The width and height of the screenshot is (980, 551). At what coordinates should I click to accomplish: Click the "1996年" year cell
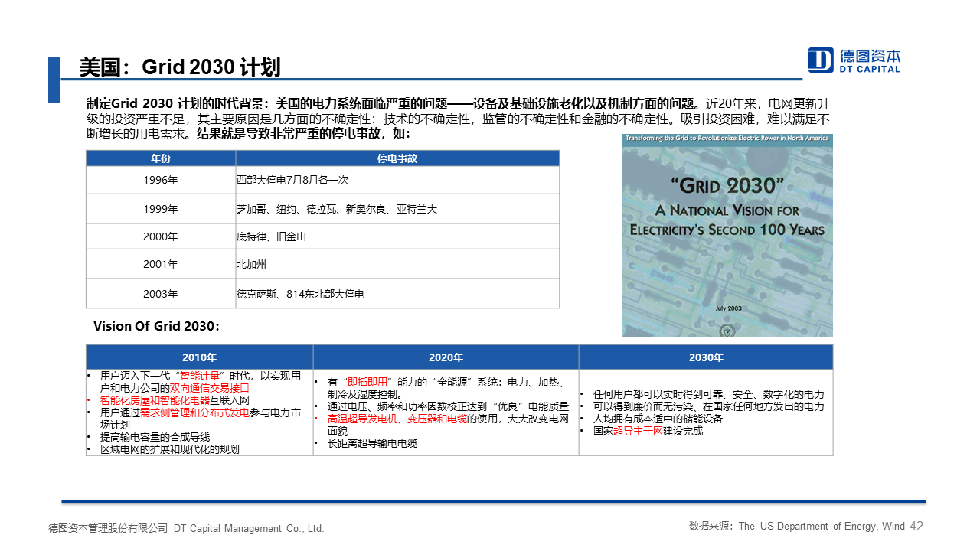161,180
